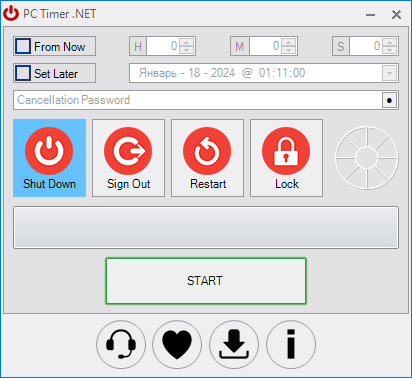
Task: Decrease the hours value
Action: 186,50
